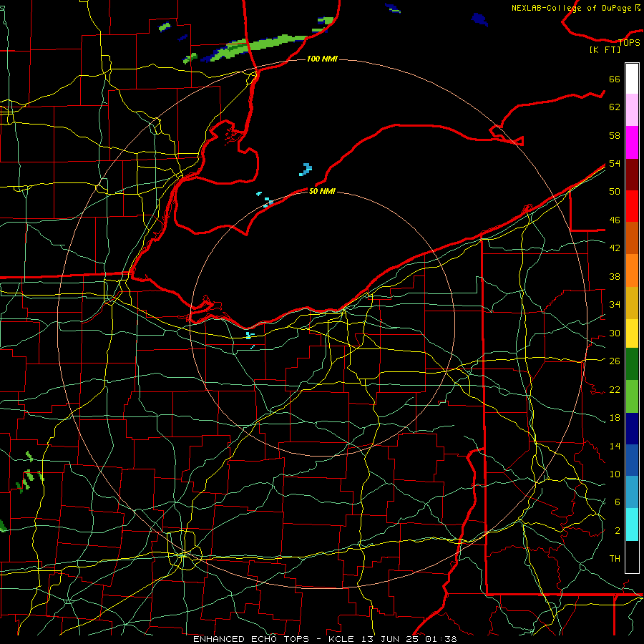Select the bright red legend swatch
This screenshot has width=644, height=644.
click(x=632, y=206)
